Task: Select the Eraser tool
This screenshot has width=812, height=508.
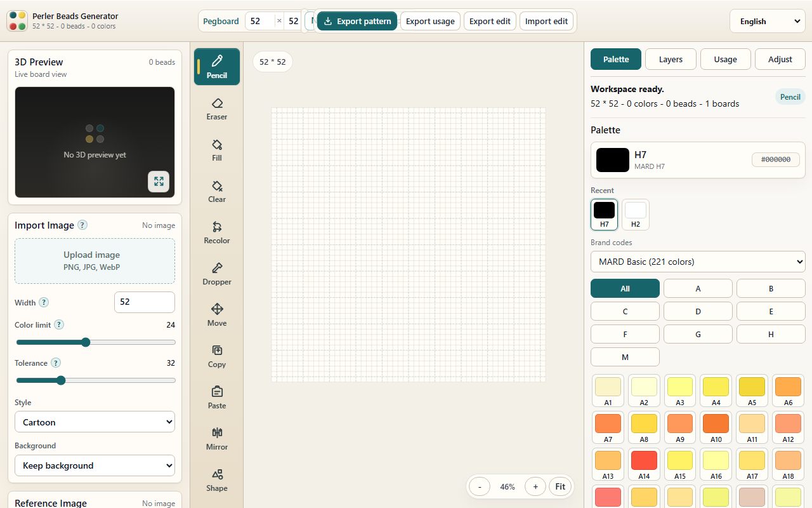Action: tap(217, 108)
